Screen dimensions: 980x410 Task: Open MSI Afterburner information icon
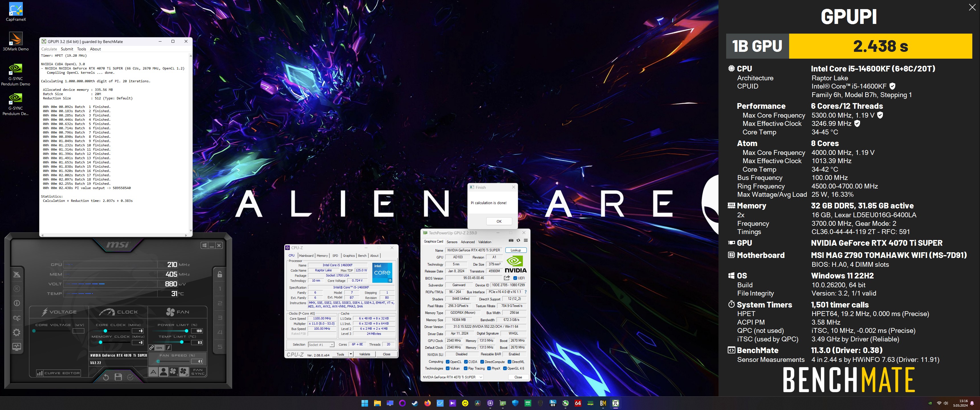coord(17,303)
